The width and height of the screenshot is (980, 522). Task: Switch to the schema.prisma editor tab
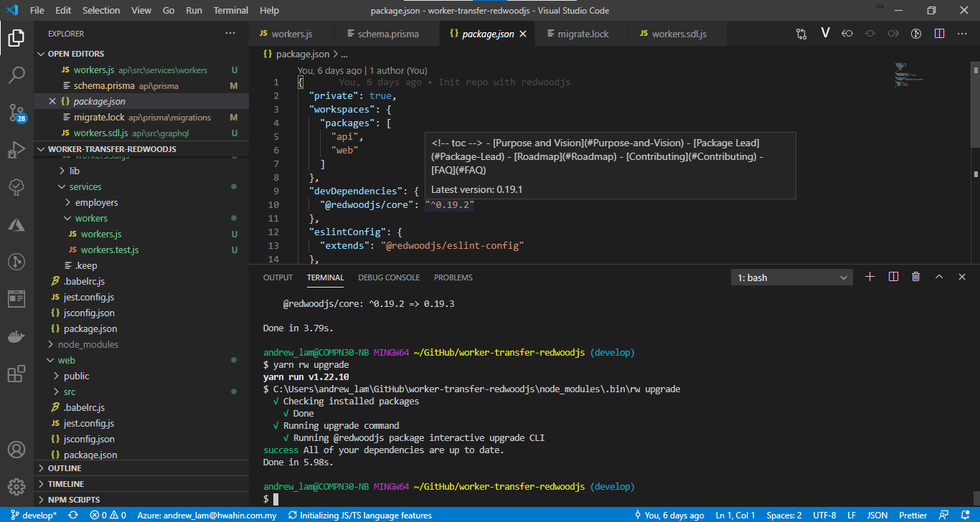(x=386, y=34)
